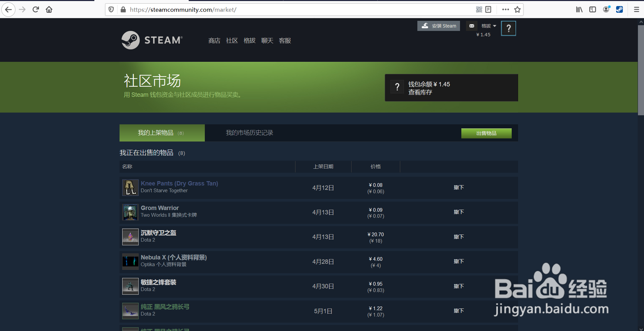Open Grom Warrior item link

coord(160,208)
